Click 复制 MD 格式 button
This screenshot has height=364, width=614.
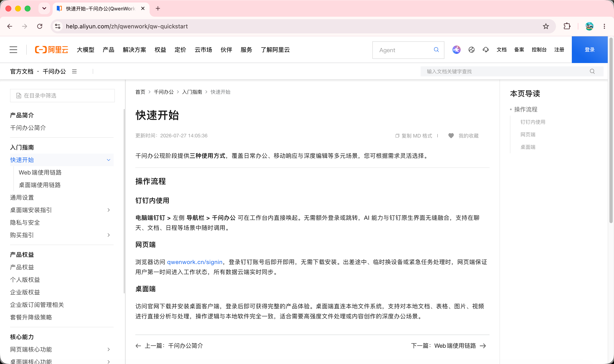(414, 136)
